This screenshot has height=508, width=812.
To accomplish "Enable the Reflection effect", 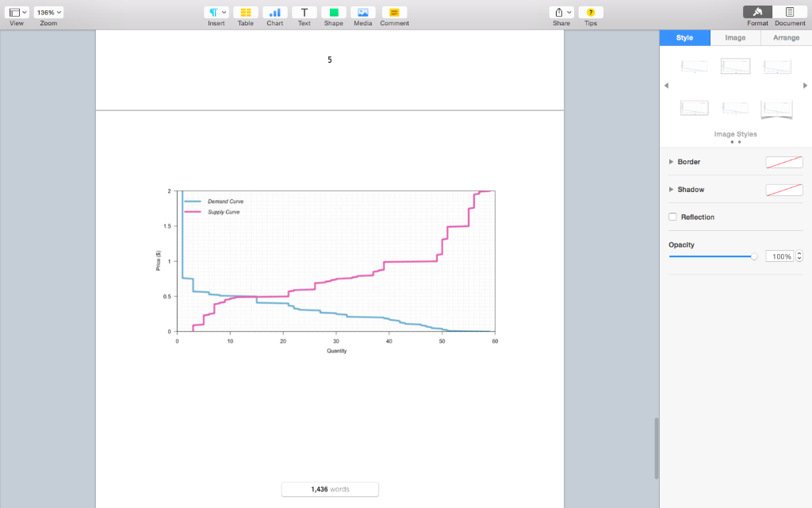I will (672, 217).
